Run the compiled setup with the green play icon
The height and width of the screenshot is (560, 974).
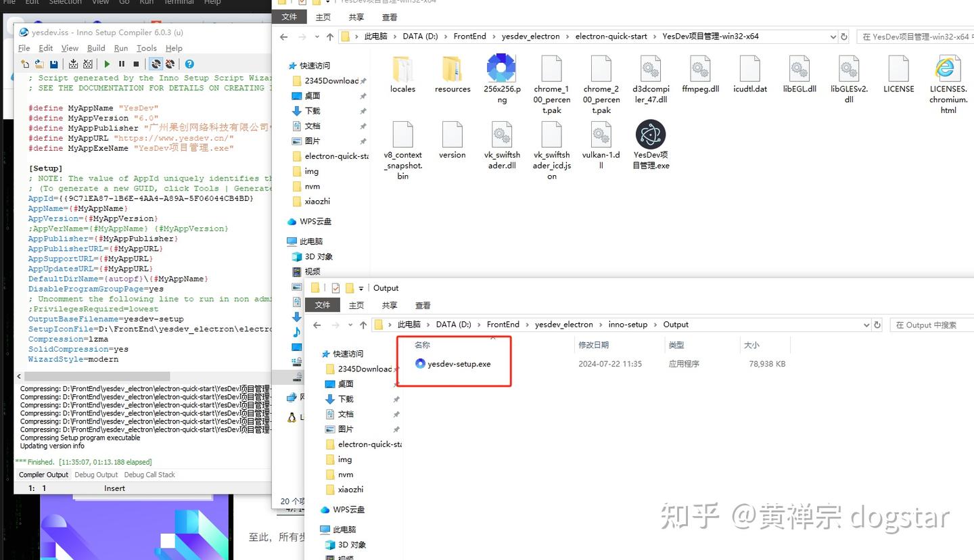point(108,64)
